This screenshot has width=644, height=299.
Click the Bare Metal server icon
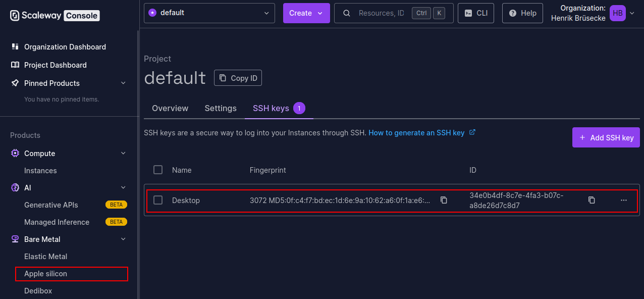15,239
